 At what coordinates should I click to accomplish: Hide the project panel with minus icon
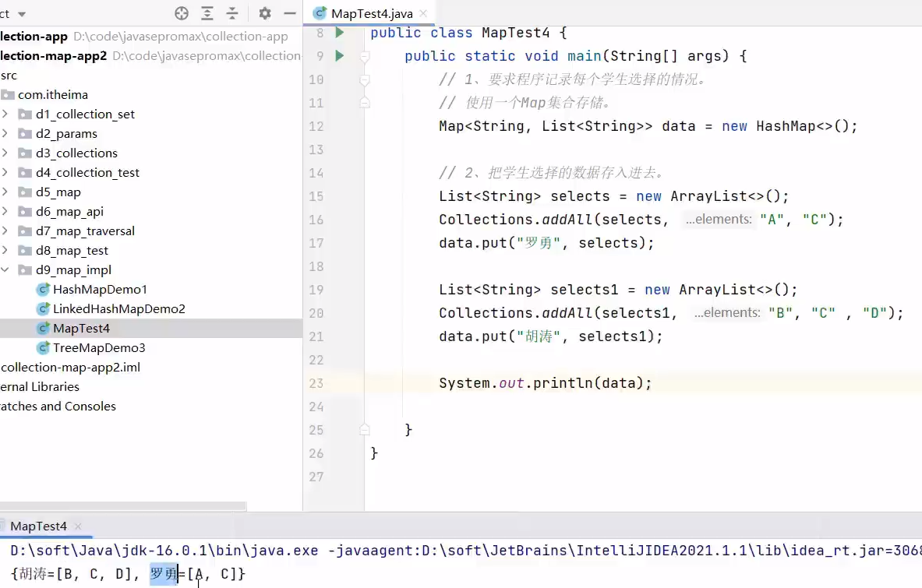pos(290,13)
